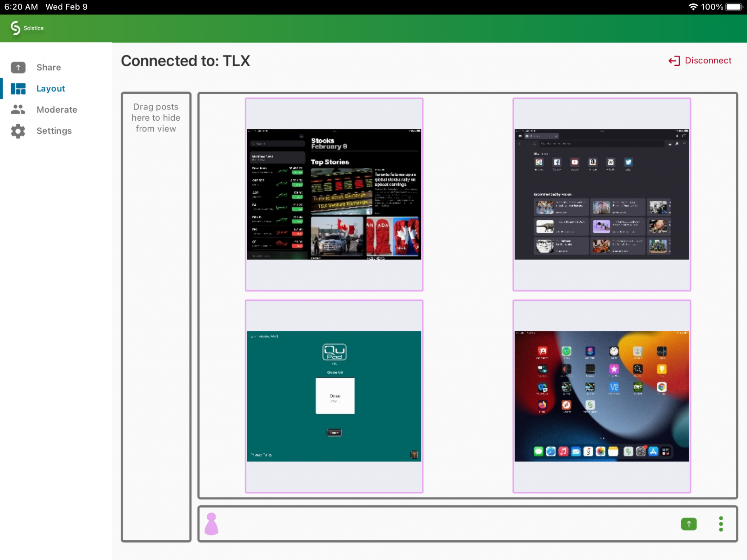747x560 pixels.
Task: Select the browser new-tab shared post
Action: [x=601, y=194]
